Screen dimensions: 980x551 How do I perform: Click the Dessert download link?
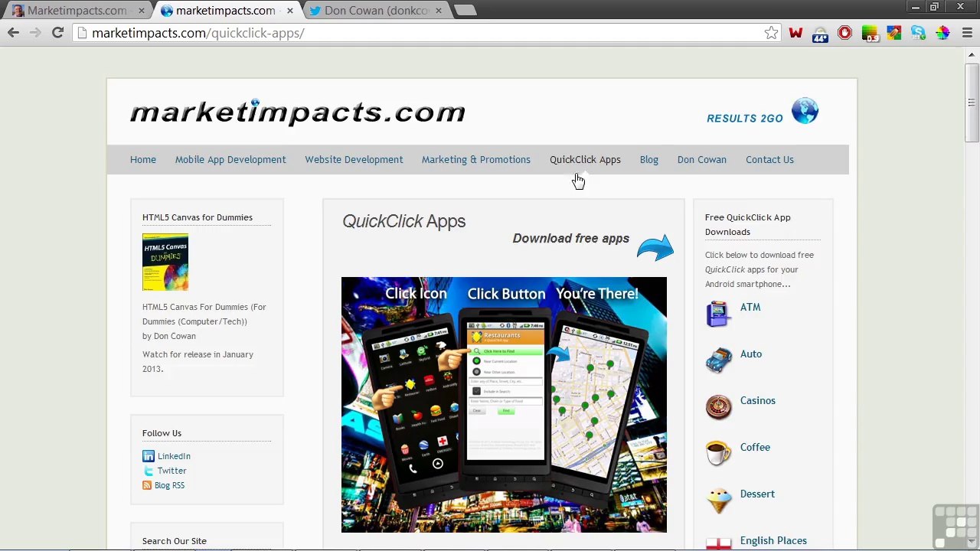(x=757, y=494)
